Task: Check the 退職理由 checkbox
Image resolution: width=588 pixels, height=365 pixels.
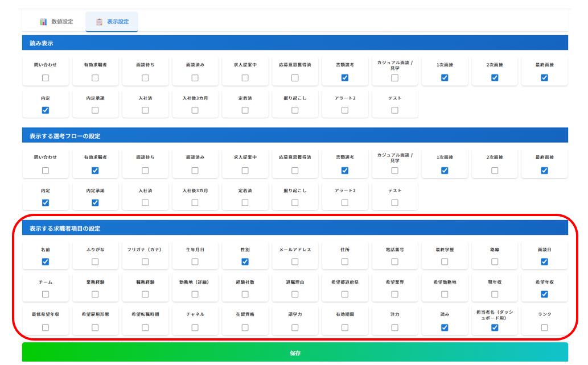Action: (x=295, y=294)
